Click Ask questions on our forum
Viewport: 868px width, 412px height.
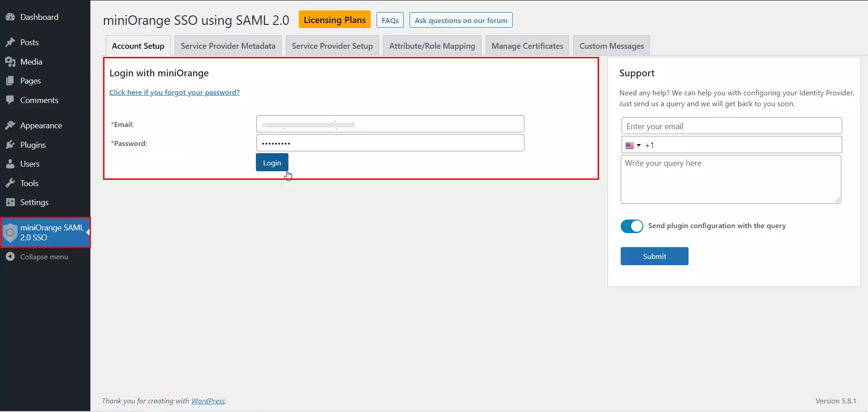(x=461, y=20)
